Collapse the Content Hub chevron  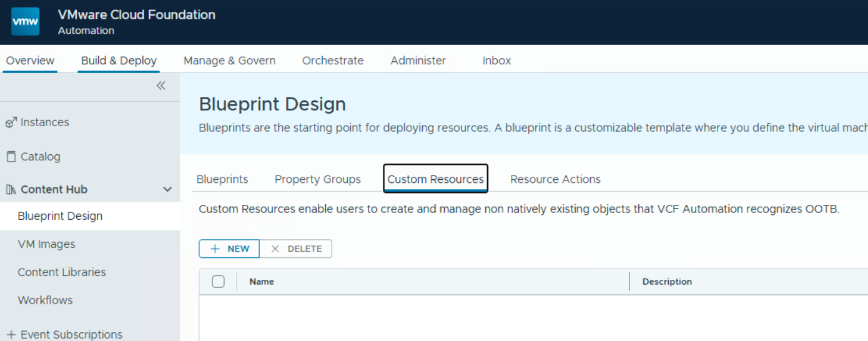(x=167, y=189)
